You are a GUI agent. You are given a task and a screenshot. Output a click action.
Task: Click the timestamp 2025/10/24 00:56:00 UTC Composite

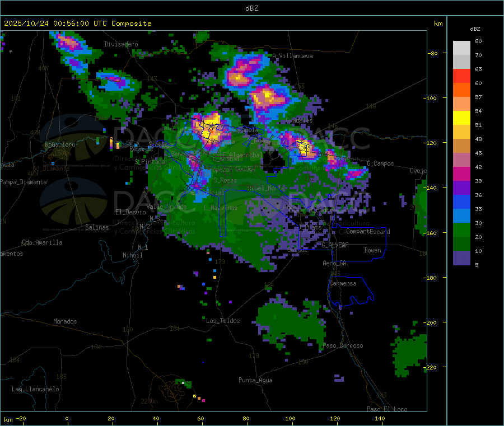[x=77, y=24]
